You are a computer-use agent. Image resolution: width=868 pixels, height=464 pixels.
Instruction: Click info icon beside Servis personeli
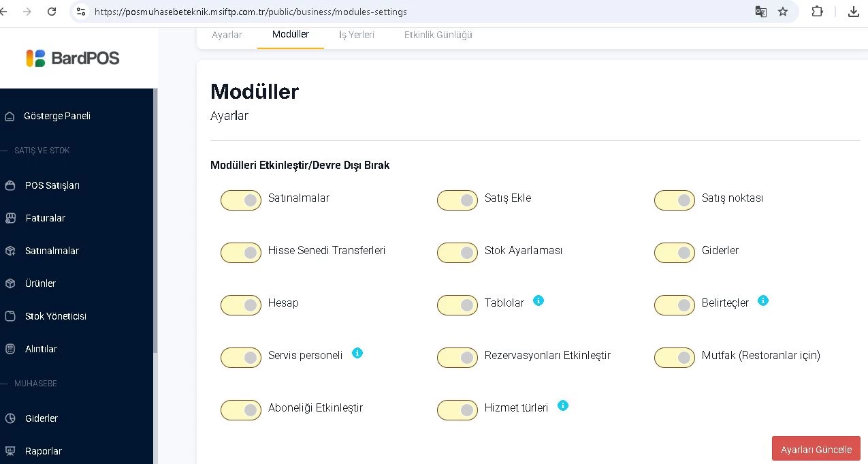coord(357,353)
